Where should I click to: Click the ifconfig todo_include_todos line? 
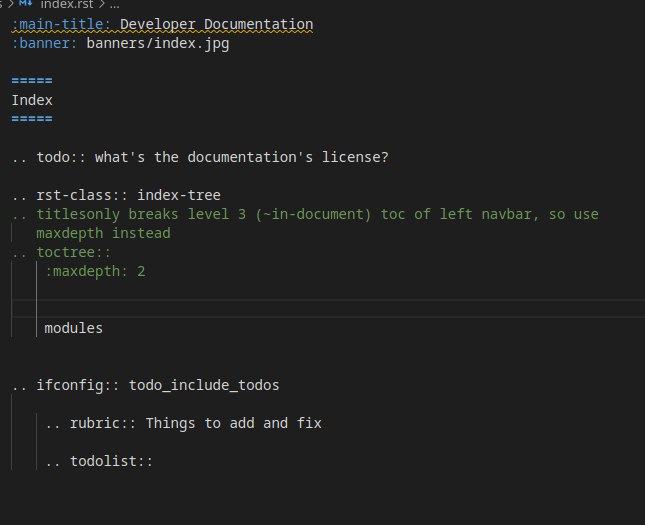coord(145,385)
